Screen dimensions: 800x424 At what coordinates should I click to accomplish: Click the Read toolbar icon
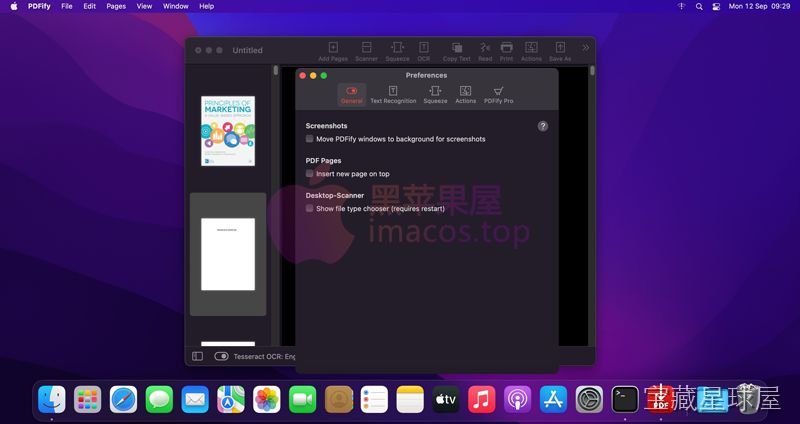485,52
